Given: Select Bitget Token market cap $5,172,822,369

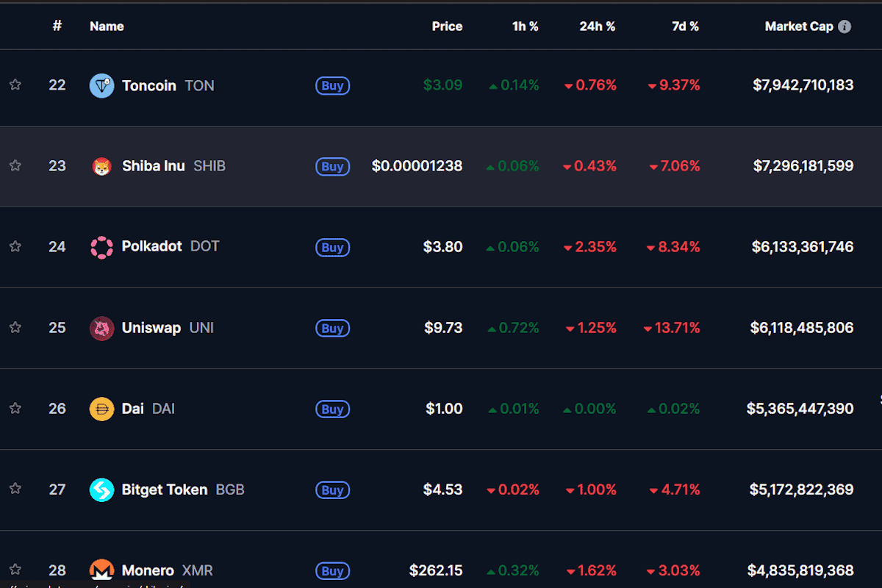Looking at the screenshot, I should click(802, 490).
